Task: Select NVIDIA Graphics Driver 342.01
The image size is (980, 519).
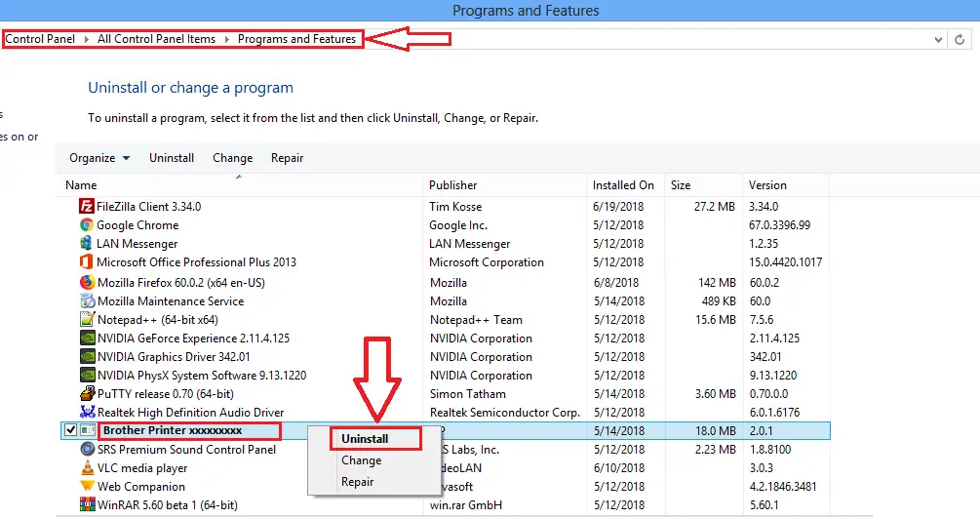Action: pos(174,357)
